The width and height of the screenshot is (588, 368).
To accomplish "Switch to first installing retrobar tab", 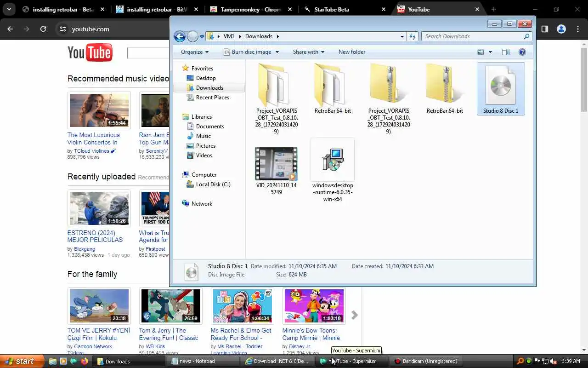I will (63, 9).
